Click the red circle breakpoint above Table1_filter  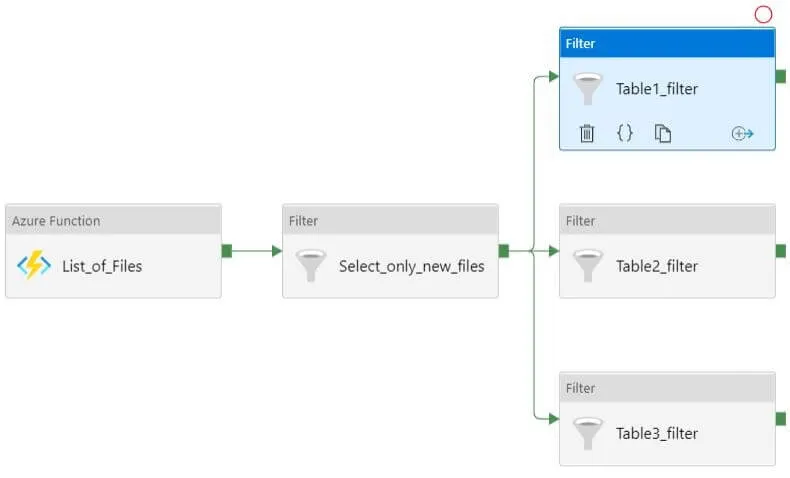[x=763, y=14]
